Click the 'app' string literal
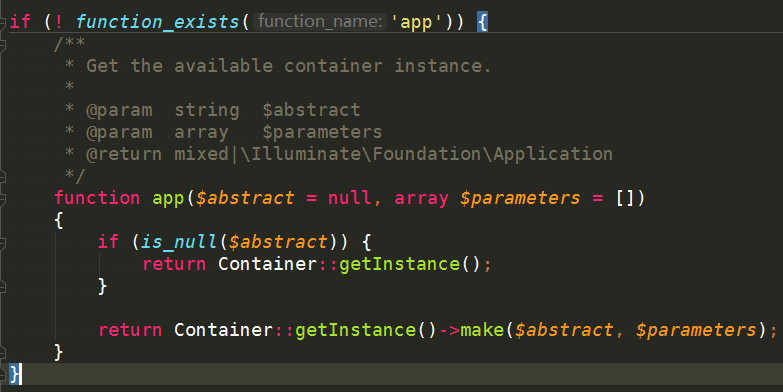 click(416, 22)
